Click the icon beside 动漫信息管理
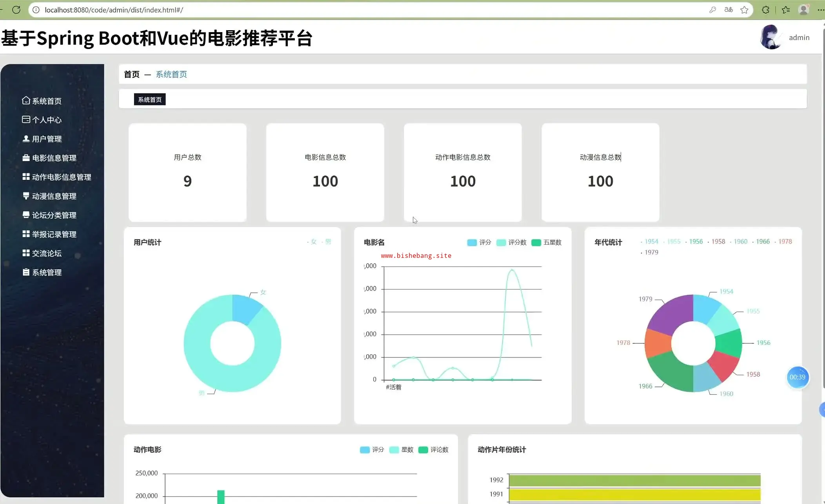825x504 pixels. pyautogui.click(x=26, y=196)
